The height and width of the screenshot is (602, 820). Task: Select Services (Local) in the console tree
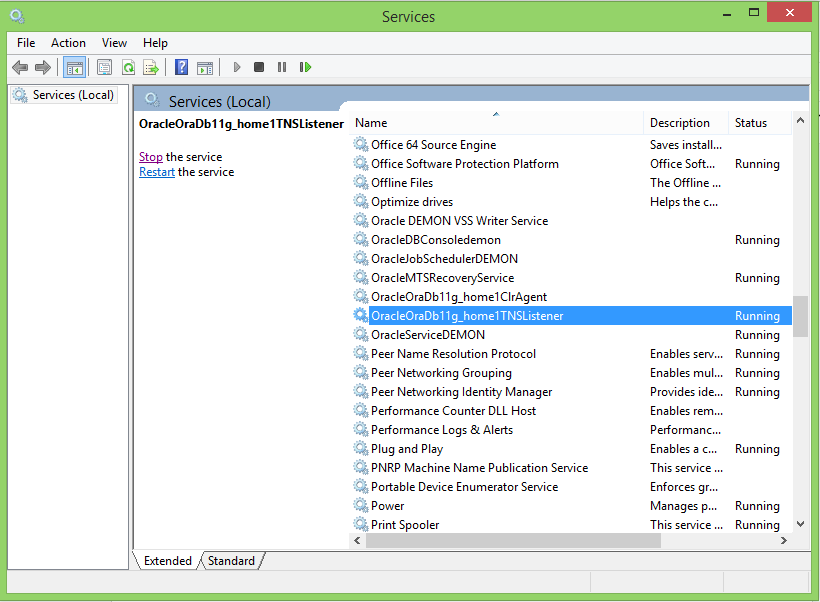pyautogui.click(x=64, y=95)
